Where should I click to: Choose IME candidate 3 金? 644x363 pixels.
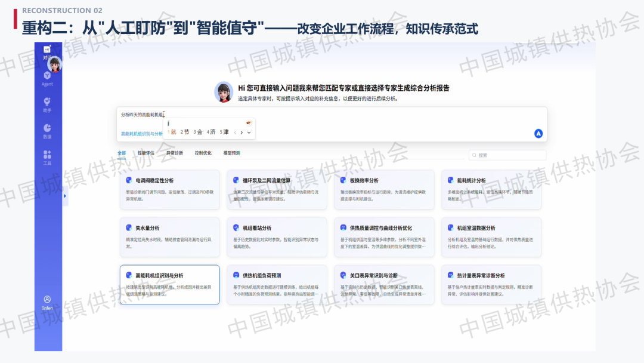click(198, 132)
